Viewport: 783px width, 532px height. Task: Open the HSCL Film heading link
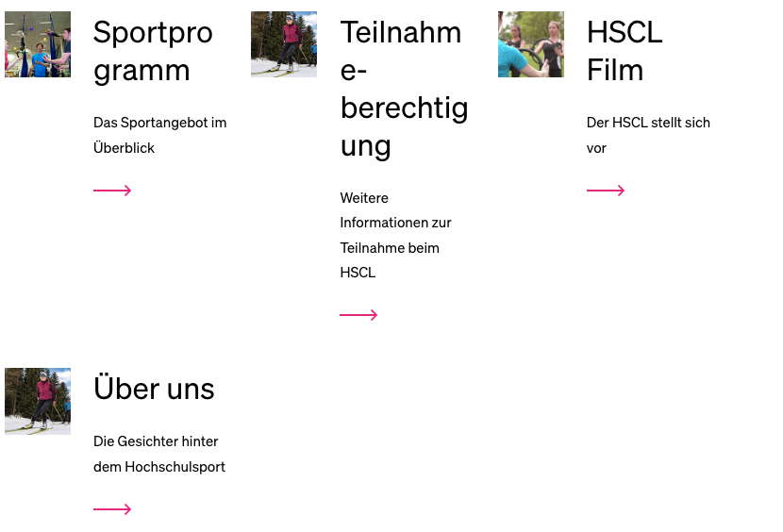tap(625, 51)
